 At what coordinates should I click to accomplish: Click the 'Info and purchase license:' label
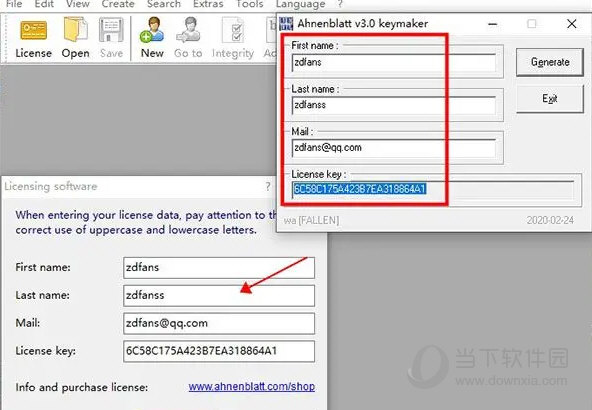point(82,387)
